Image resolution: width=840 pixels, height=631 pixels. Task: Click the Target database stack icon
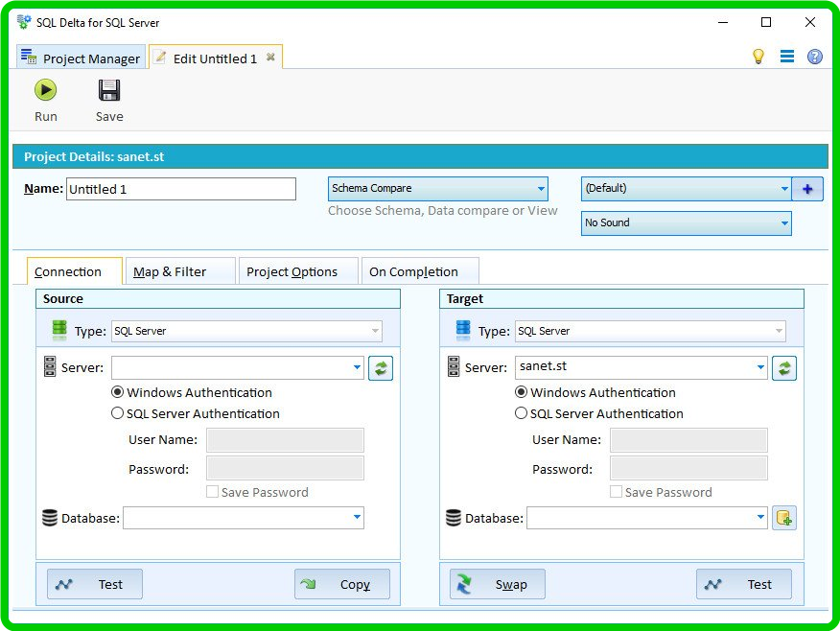pos(454,518)
